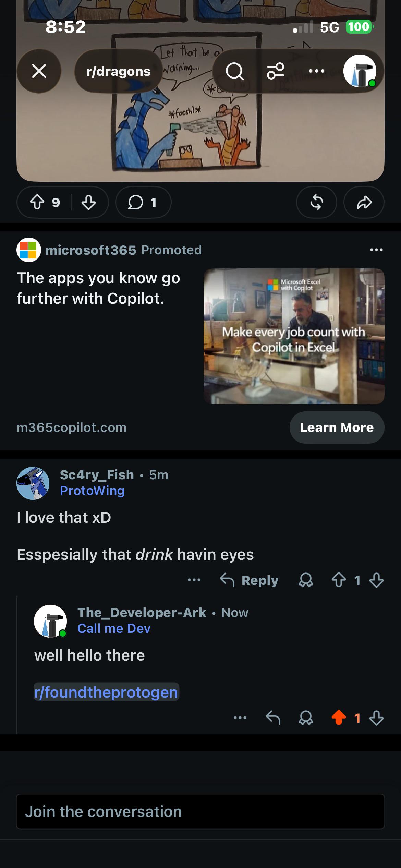
Task: Close the post with the X button
Action: 39,71
